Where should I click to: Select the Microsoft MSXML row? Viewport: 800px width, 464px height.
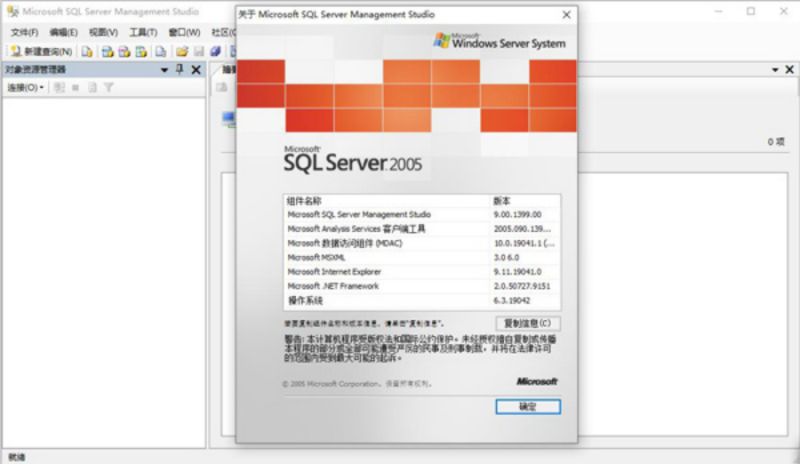[422, 257]
